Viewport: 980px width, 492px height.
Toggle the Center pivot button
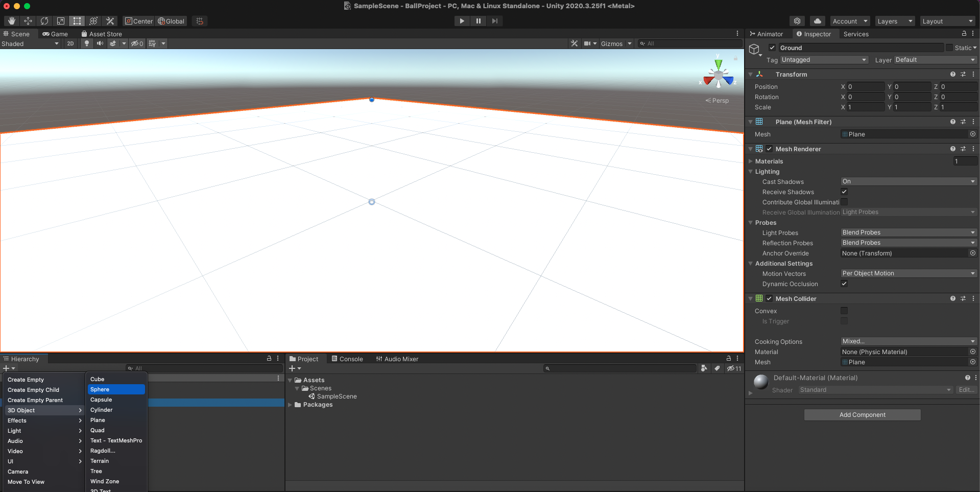pos(139,21)
